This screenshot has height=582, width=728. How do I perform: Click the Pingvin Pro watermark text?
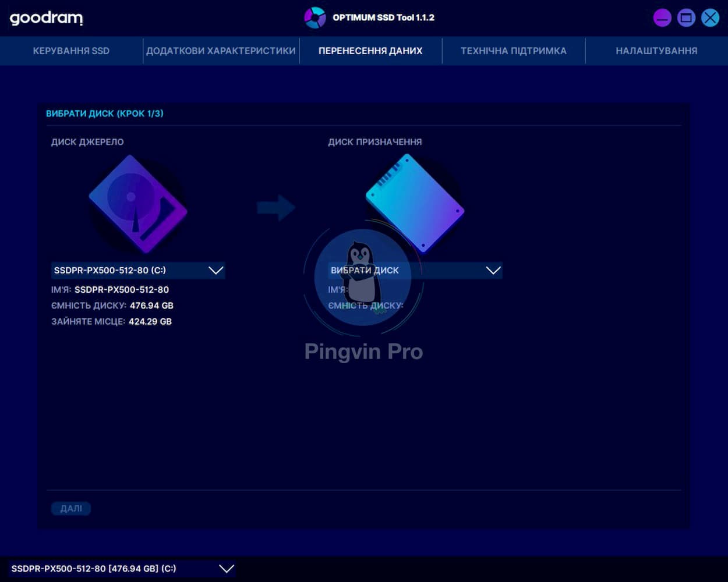363,352
